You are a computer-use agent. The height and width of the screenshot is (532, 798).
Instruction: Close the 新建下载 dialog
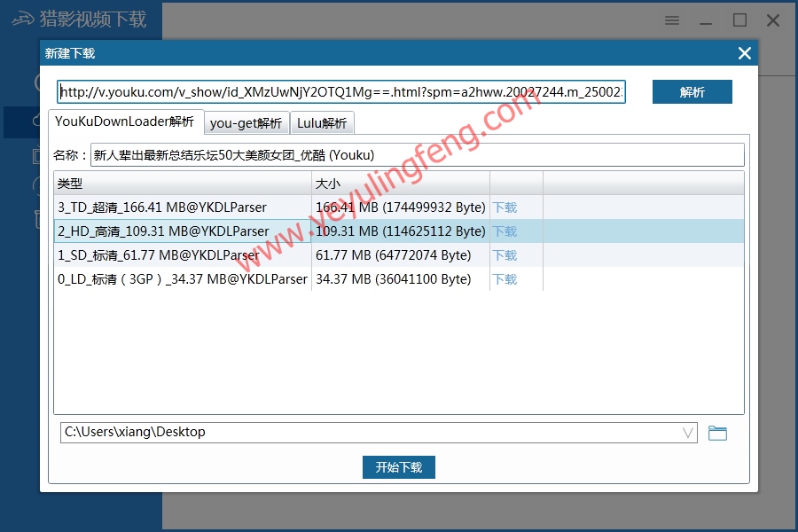coord(745,53)
